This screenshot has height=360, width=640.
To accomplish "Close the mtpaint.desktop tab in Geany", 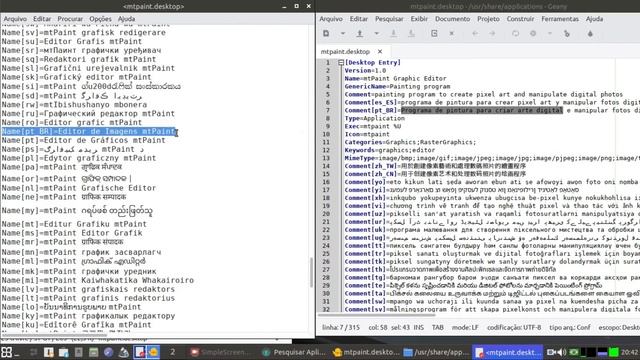I will click(380, 51).
